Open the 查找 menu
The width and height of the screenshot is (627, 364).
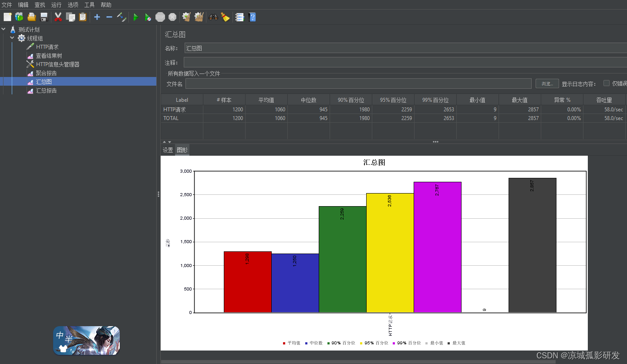click(x=40, y=5)
